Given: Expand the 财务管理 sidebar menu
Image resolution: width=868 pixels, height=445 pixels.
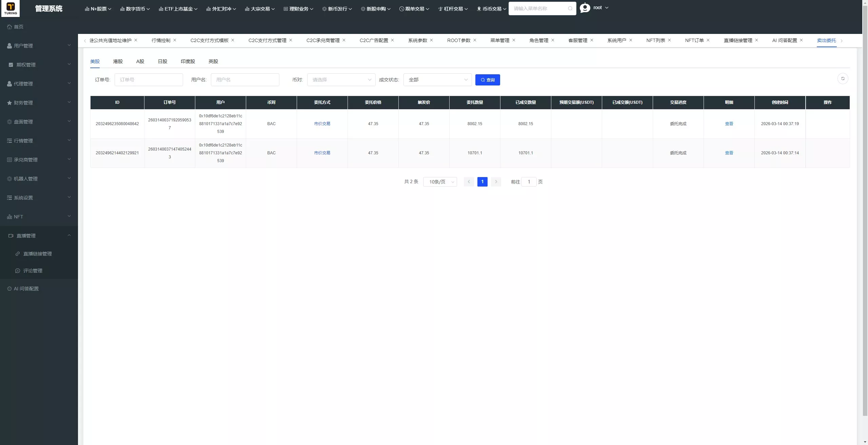Looking at the screenshot, I should point(39,103).
